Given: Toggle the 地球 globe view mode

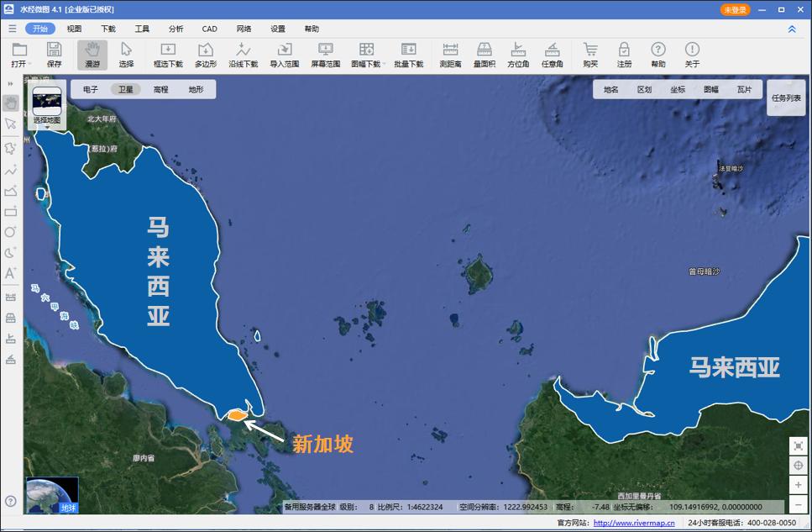Looking at the screenshot, I should coord(68,505).
